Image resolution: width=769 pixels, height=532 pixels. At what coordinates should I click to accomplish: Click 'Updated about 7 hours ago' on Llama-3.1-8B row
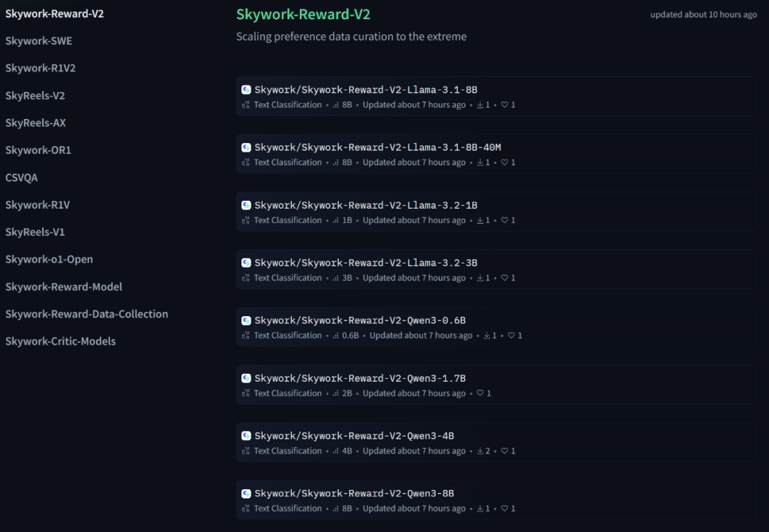(414, 105)
